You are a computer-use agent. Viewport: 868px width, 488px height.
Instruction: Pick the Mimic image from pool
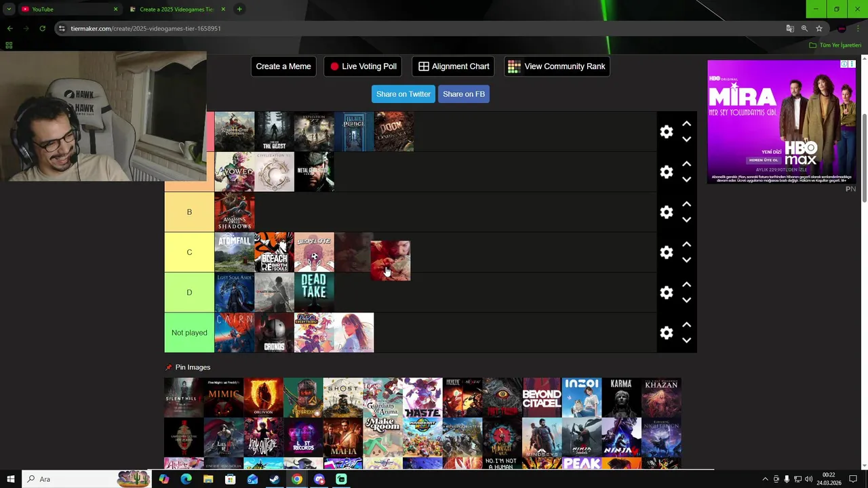224,398
